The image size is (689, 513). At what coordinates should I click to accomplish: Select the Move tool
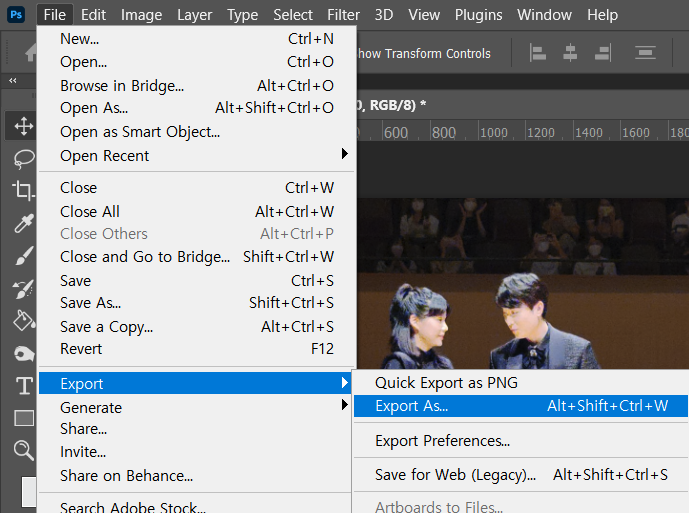24,127
